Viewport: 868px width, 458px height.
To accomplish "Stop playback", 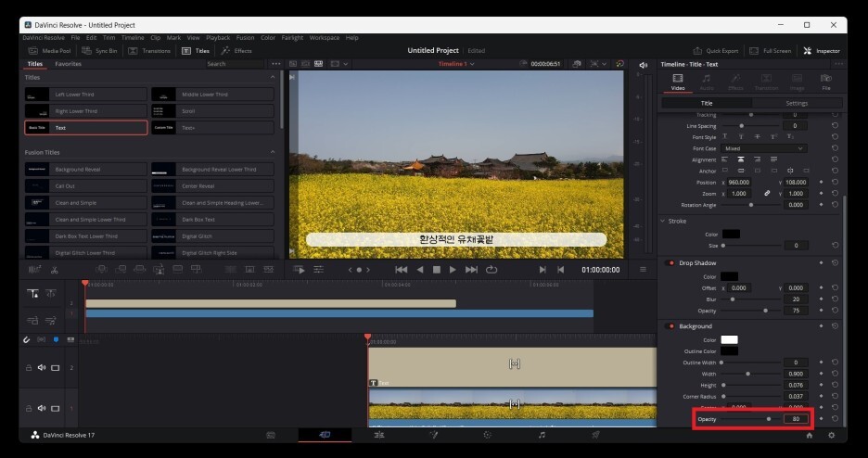I will click(437, 270).
